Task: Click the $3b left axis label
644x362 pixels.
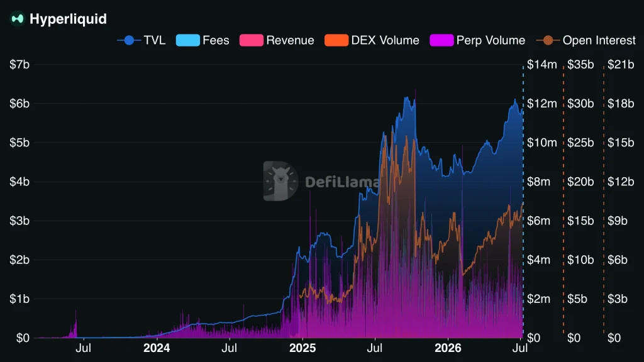Action: [x=19, y=221]
